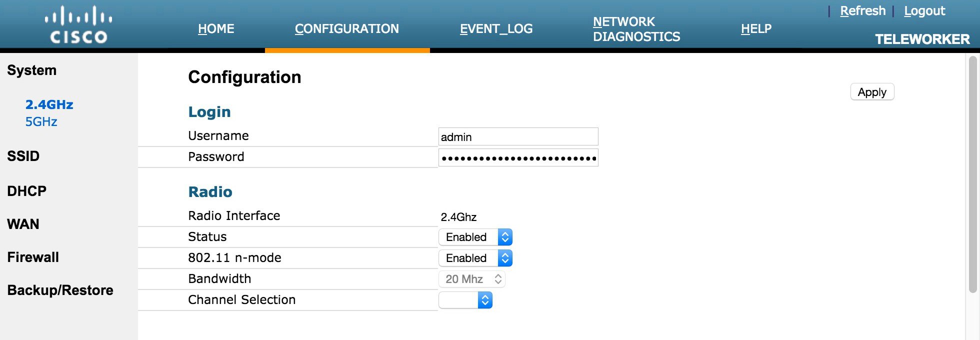Open the HELP tab
980x340 pixels.
click(756, 29)
